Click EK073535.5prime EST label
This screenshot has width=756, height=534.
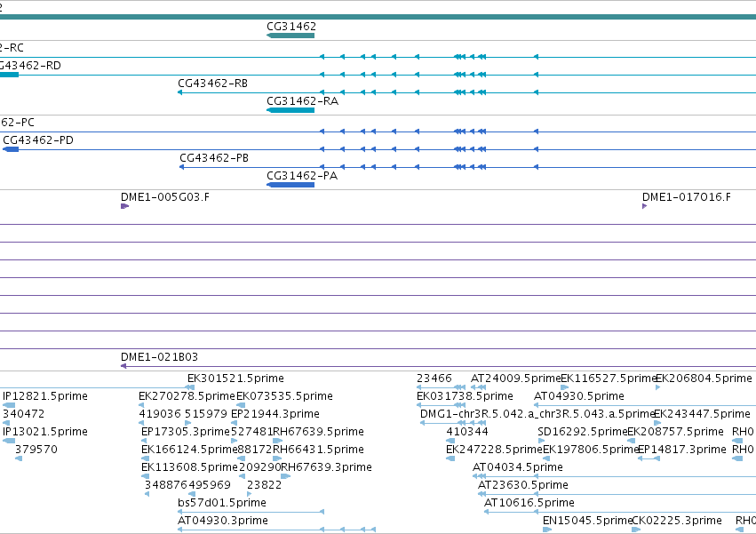pos(284,396)
